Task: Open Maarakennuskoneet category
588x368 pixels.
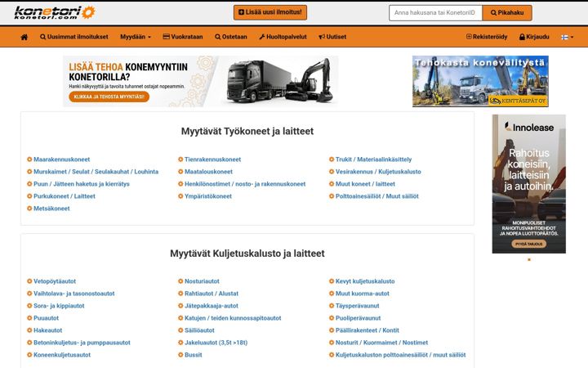Action: [x=61, y=159]
